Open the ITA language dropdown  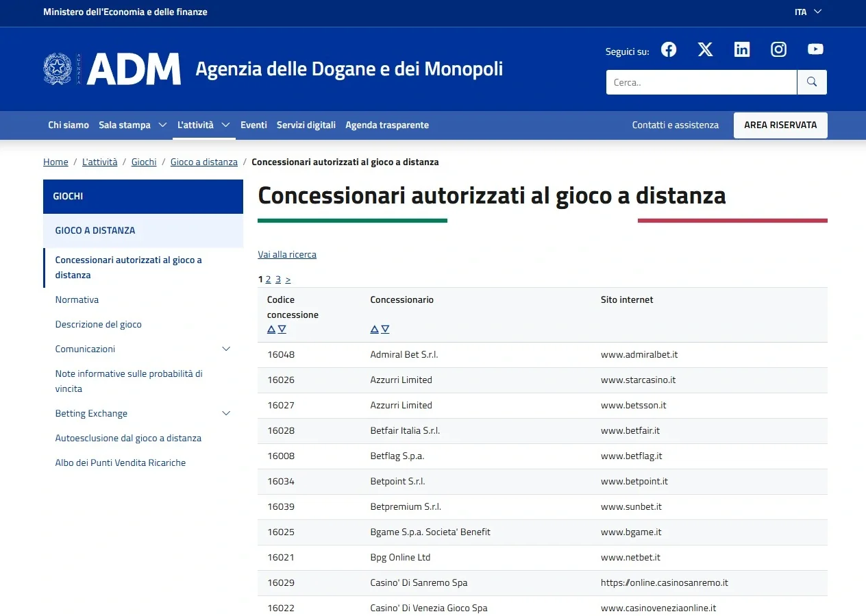coord(808,12)
